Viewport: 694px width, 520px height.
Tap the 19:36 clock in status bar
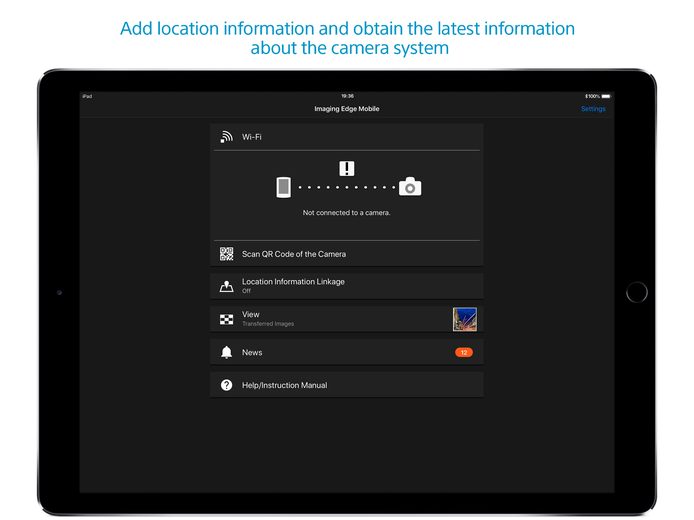tap(347, 96)
